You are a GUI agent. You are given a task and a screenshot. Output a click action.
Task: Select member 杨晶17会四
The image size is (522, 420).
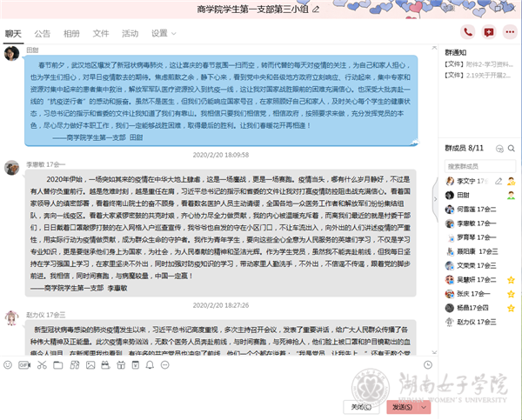pos(480,308)
